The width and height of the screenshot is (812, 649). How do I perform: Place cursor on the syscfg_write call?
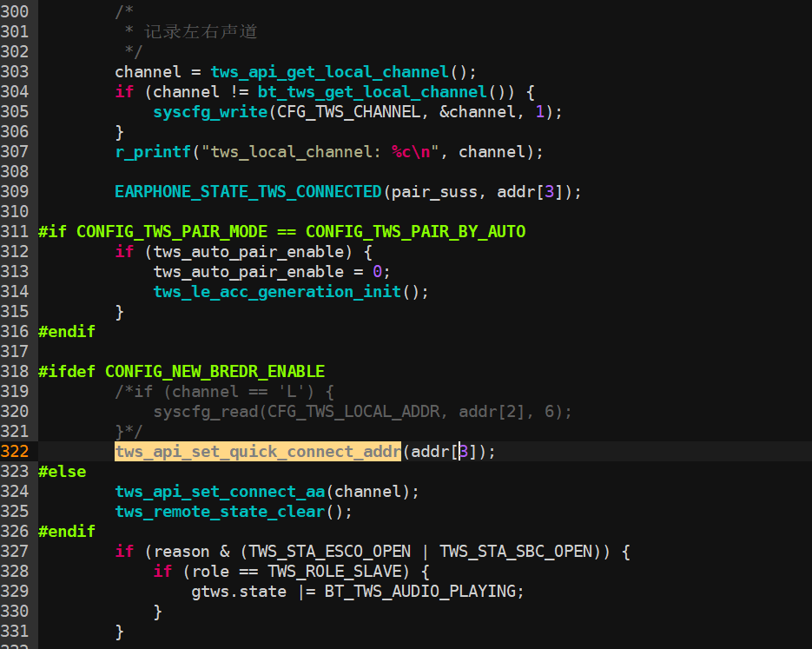210,112
